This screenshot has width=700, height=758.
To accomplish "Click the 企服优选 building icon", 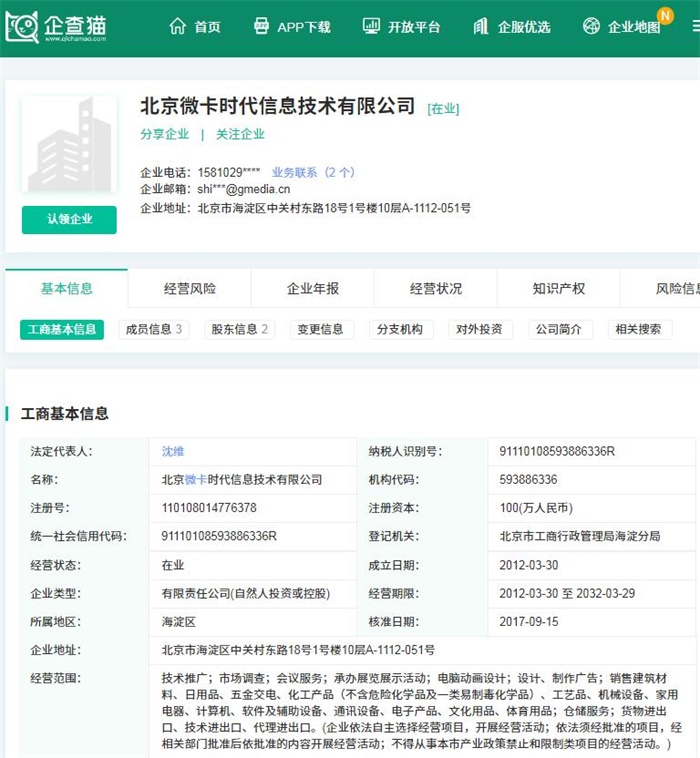I will pyautogui.click(x=481, y=26).
